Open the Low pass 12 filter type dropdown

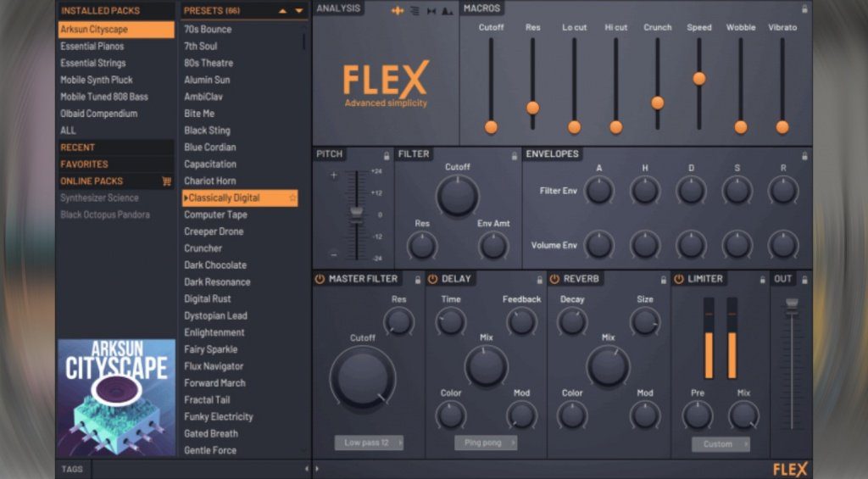pos(369,443)
